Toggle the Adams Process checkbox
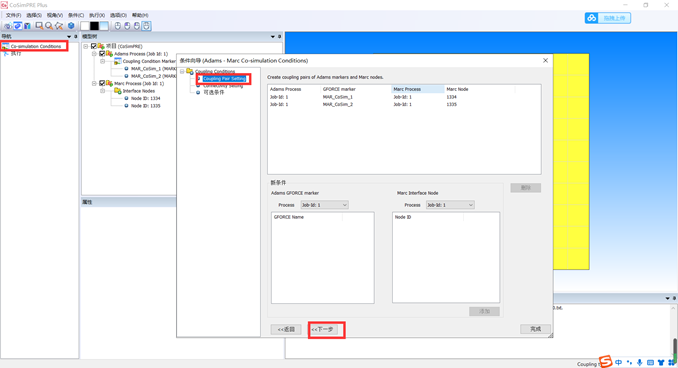Viewport: 678px width, 368px height. tap(102, 54)
